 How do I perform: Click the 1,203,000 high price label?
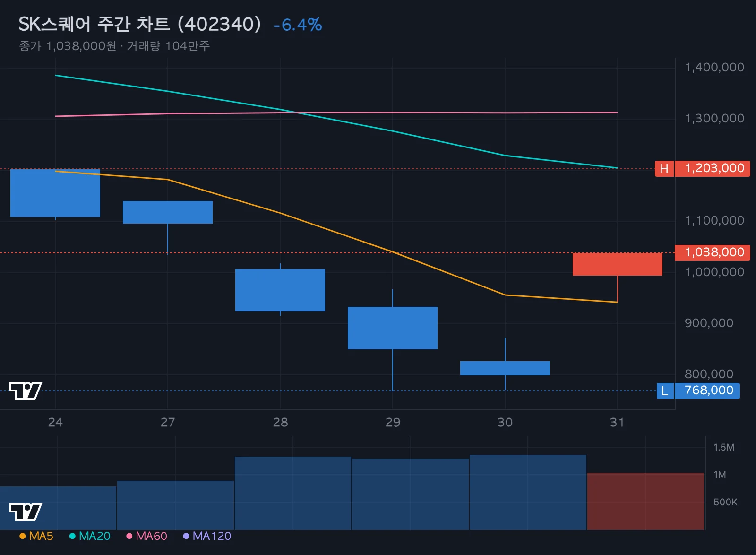(x=713, y=169)
